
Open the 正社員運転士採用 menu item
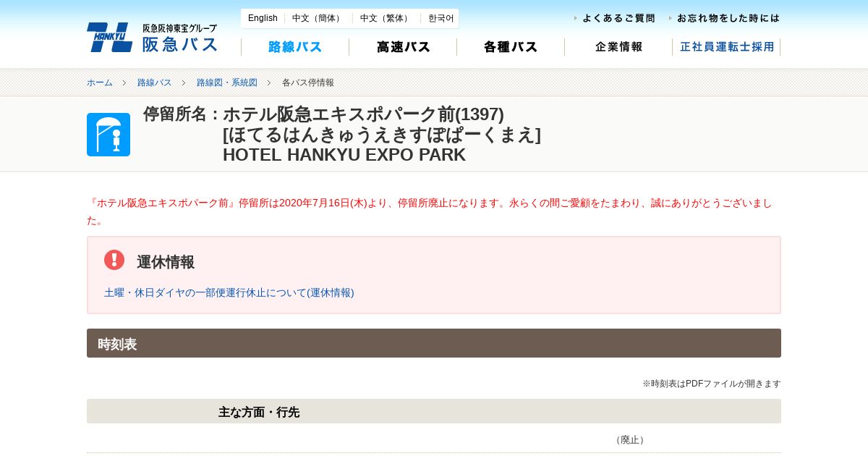(x=727, y=47)
